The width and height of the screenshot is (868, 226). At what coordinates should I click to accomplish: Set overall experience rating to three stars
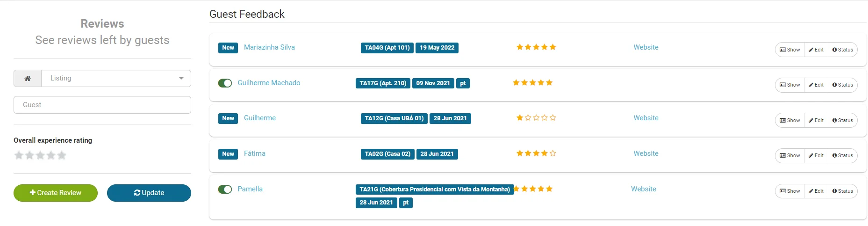(x=40, y=155)
